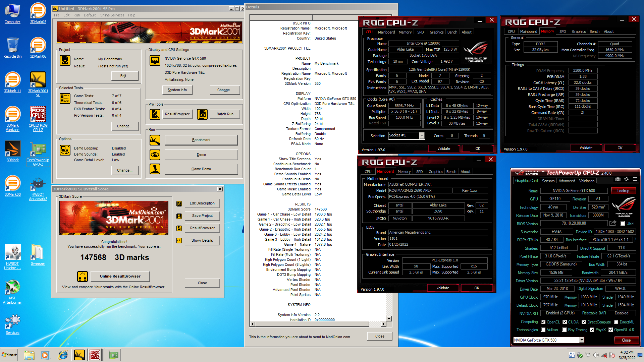This screenshot has height=362, width=644.
Task: Toggle the Vulkan checkbox in GPU-Z
Action: (543, 330)
